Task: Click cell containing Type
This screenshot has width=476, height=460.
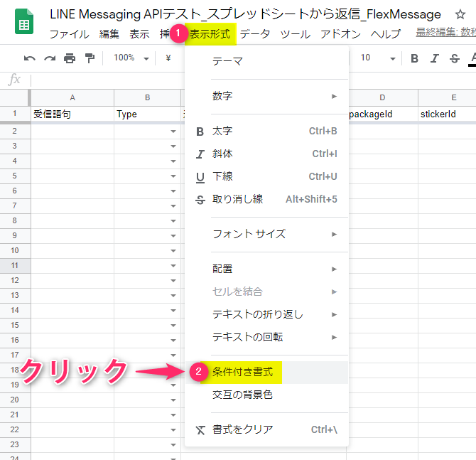Action: (148, 114)
